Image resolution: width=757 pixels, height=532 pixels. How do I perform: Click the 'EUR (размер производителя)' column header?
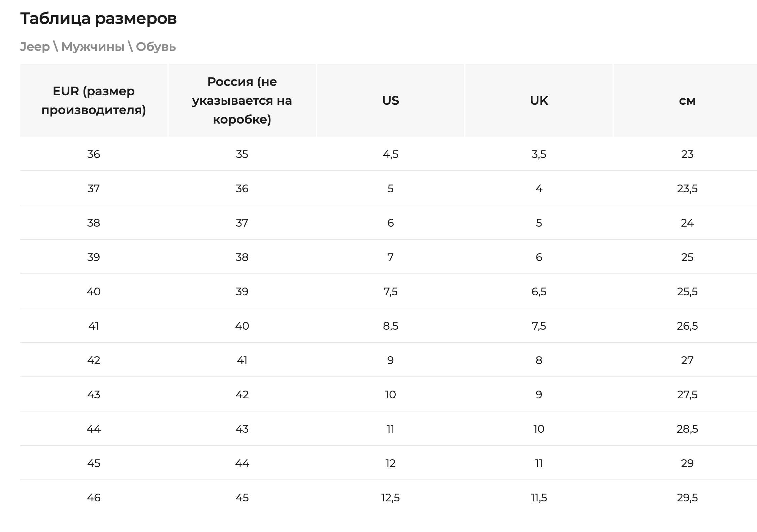point(94,100)
